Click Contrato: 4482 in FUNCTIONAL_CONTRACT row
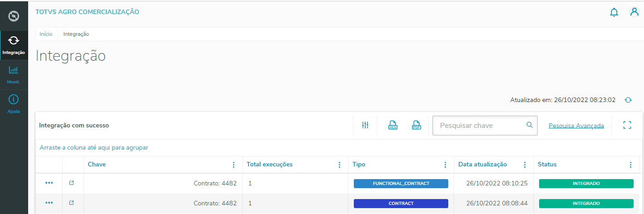 pyautogui.click(x=215, y=184)
